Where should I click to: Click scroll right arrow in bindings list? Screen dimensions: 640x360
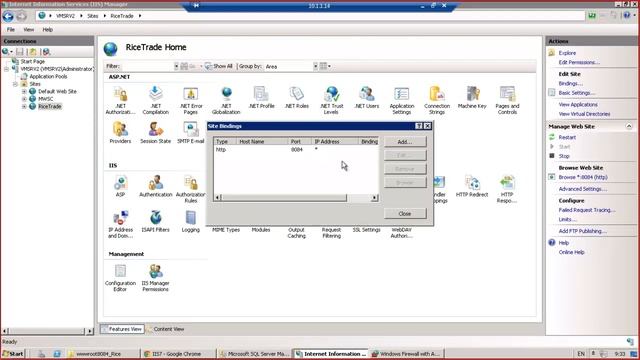click(374, 198)
